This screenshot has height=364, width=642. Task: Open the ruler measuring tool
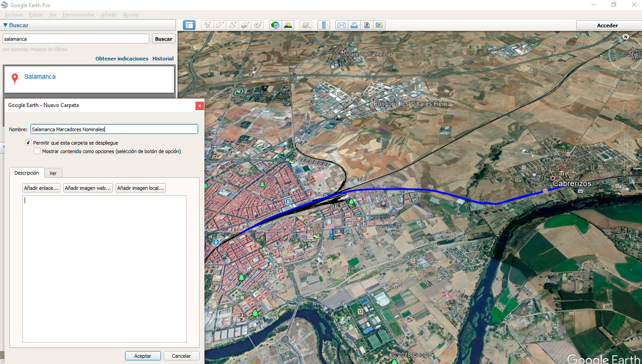click(323, 25)
